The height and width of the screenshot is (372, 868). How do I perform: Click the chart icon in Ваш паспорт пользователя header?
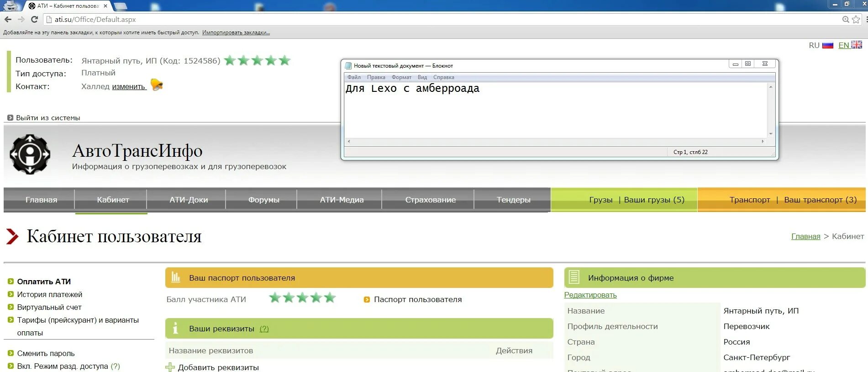tap(176, 277)
